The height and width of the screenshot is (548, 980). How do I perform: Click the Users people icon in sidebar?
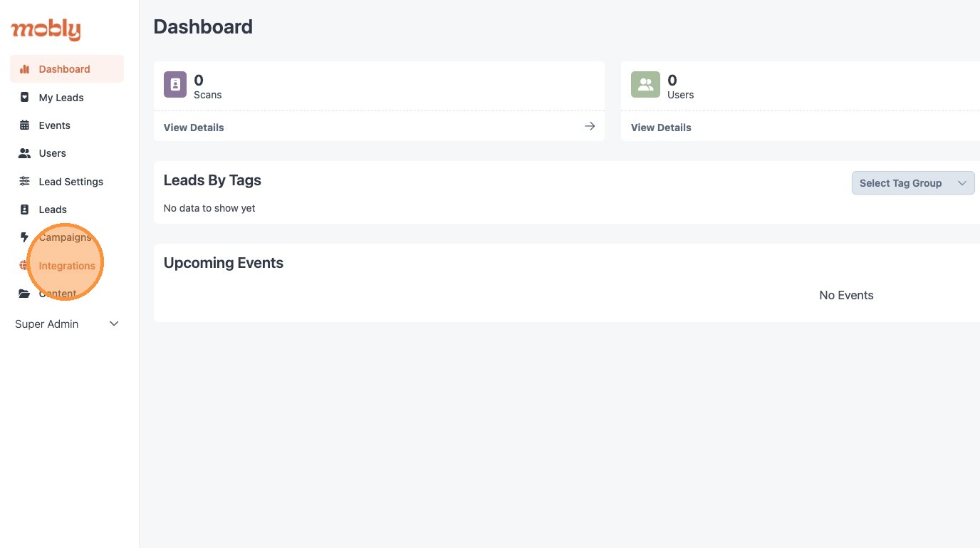25,153
